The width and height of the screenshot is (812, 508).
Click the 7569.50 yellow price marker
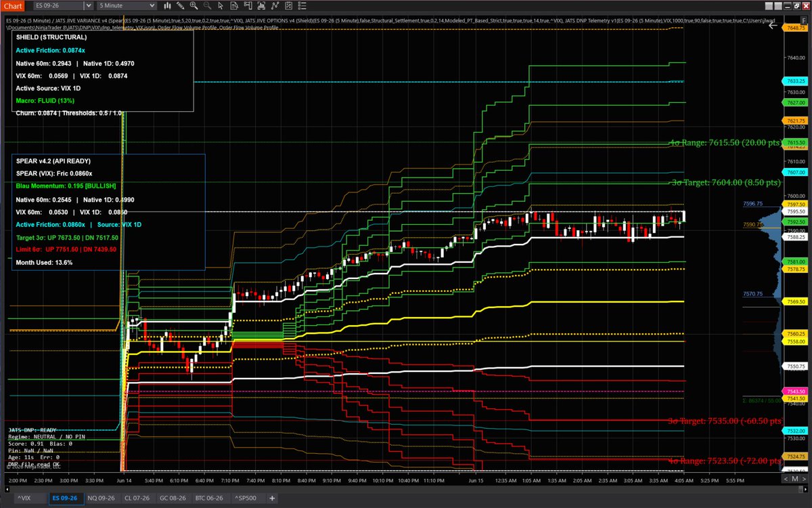point(795,301)
